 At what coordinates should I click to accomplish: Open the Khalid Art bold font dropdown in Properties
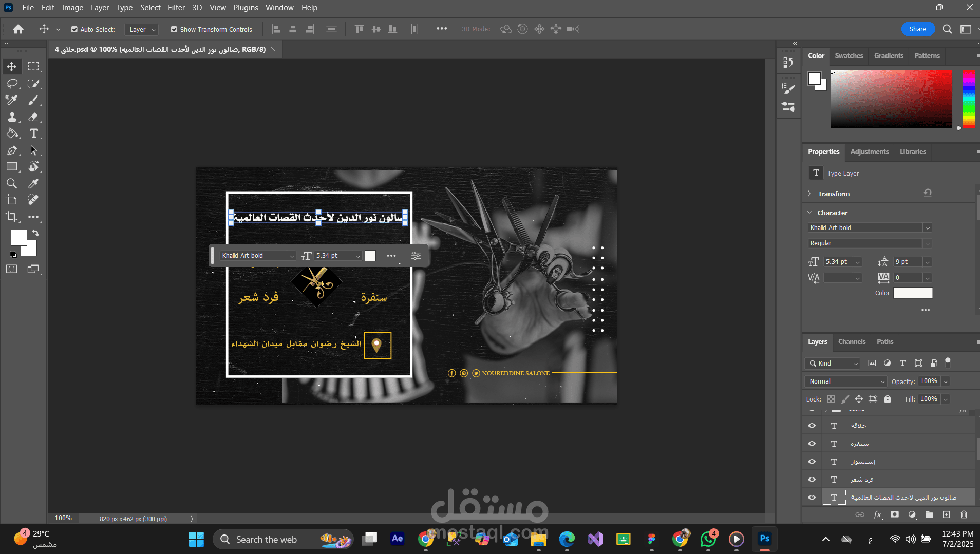point(927,228)
